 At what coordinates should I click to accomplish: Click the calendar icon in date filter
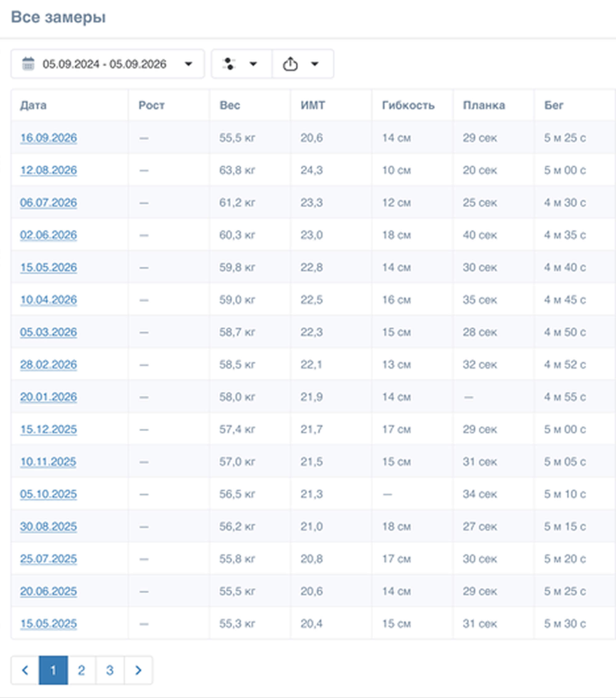28,64
